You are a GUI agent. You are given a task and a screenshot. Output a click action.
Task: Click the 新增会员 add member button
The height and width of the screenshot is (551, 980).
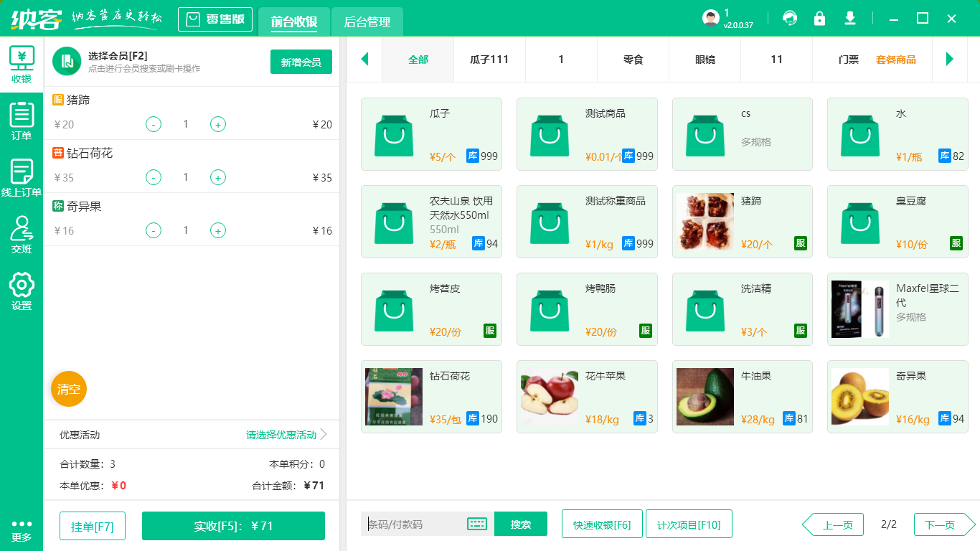coord(301,62)
